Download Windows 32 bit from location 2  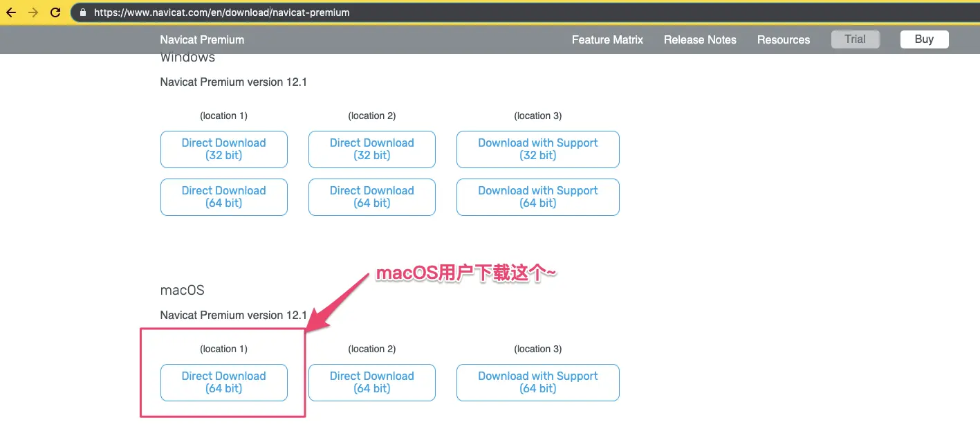[372, 149]
